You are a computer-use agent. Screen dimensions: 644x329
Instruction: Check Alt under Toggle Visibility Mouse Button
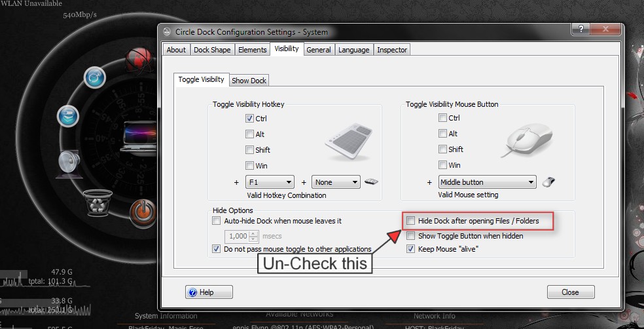coord(442,134)
